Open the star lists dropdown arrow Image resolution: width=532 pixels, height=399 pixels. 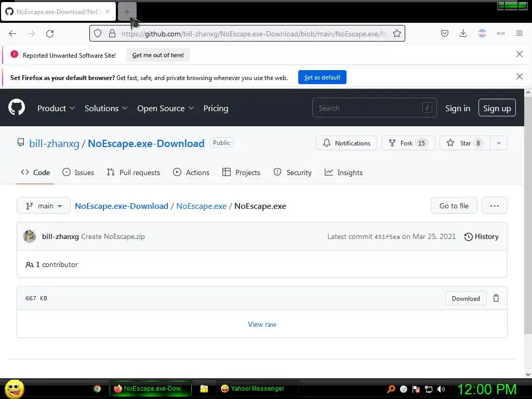(499, 143)
